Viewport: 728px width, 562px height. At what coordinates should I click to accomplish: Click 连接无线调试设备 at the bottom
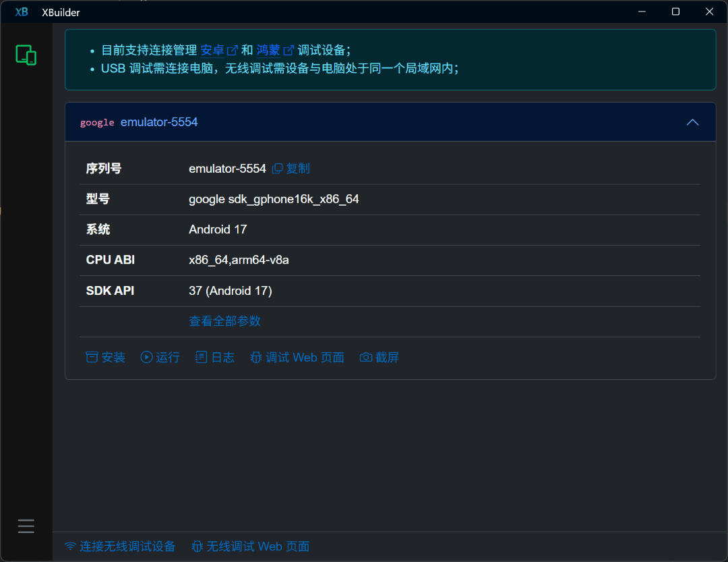click(x=120, y=546)
